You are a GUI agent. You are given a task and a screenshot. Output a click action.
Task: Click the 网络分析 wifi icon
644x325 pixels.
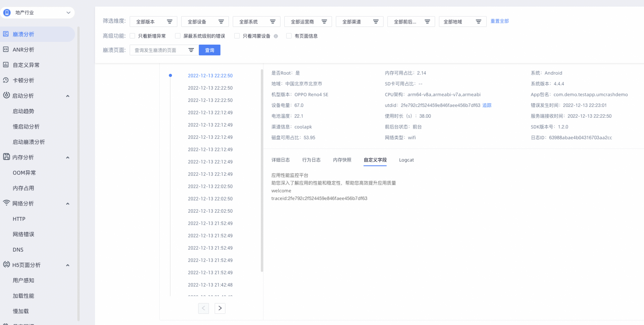click(x=6, y=203)
